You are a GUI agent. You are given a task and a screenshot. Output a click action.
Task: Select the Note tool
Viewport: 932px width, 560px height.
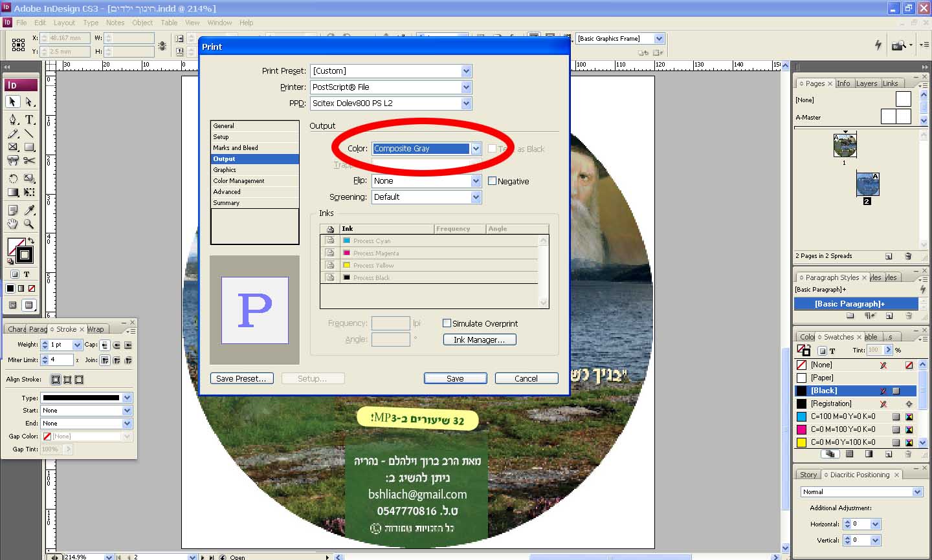point(12,210)
